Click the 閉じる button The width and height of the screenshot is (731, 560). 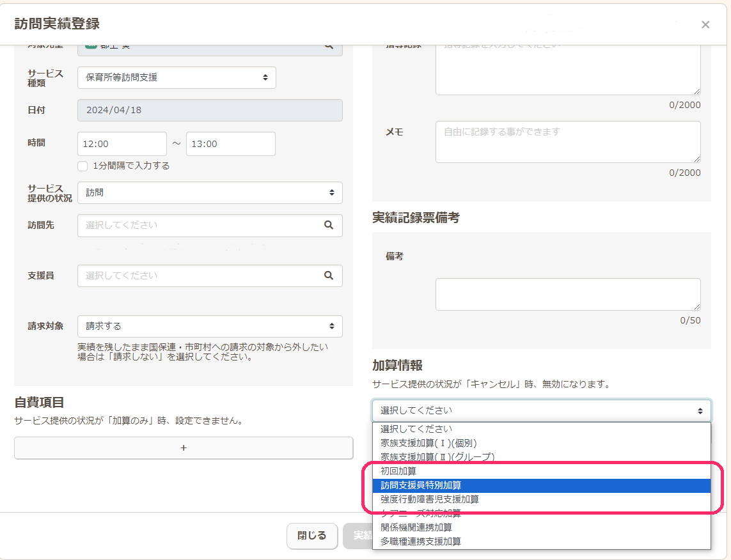tap(311, 536)
